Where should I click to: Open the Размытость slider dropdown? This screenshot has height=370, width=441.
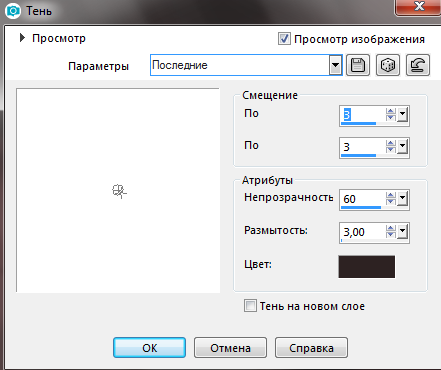coord(403,231)
